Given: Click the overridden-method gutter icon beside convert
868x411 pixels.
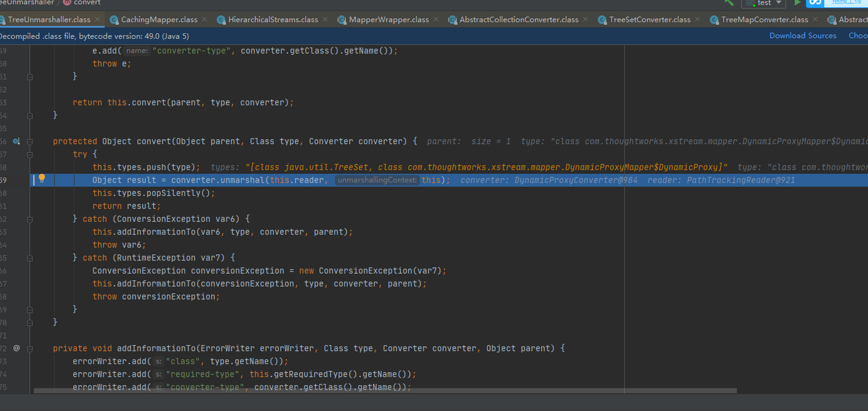Looking at the screenshot, I should pos(17,141).
